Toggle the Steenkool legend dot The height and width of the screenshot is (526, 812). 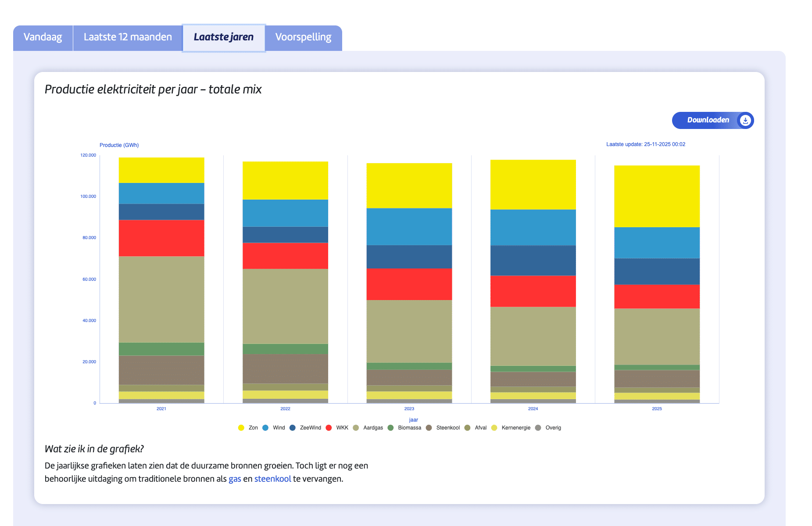tap(429, 428)
